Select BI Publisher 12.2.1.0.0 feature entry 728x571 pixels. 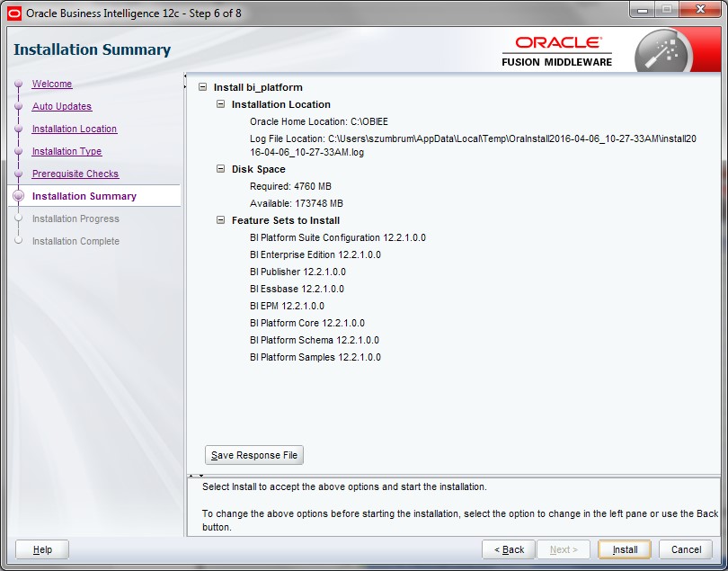click(297, 272)
